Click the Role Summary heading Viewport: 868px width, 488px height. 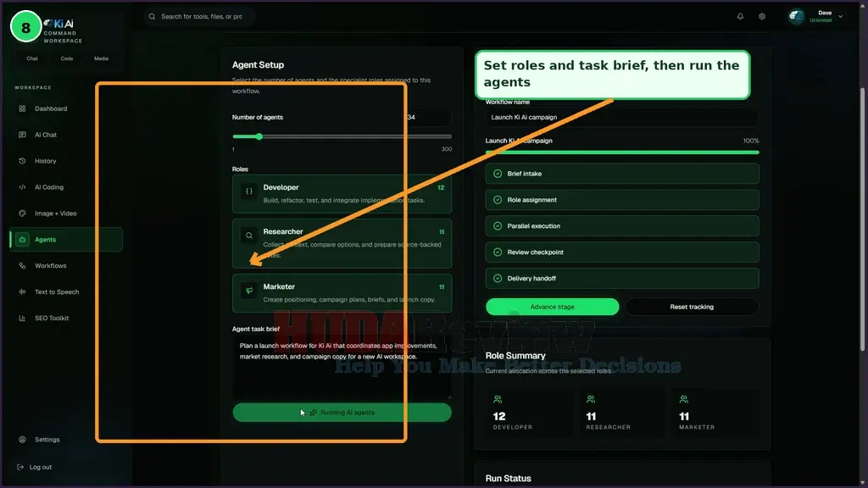pyautogui.click(x=515, y=356)
